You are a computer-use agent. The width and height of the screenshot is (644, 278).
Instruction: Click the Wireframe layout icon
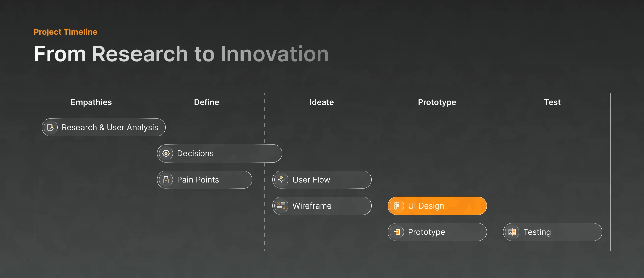[281, 206]
